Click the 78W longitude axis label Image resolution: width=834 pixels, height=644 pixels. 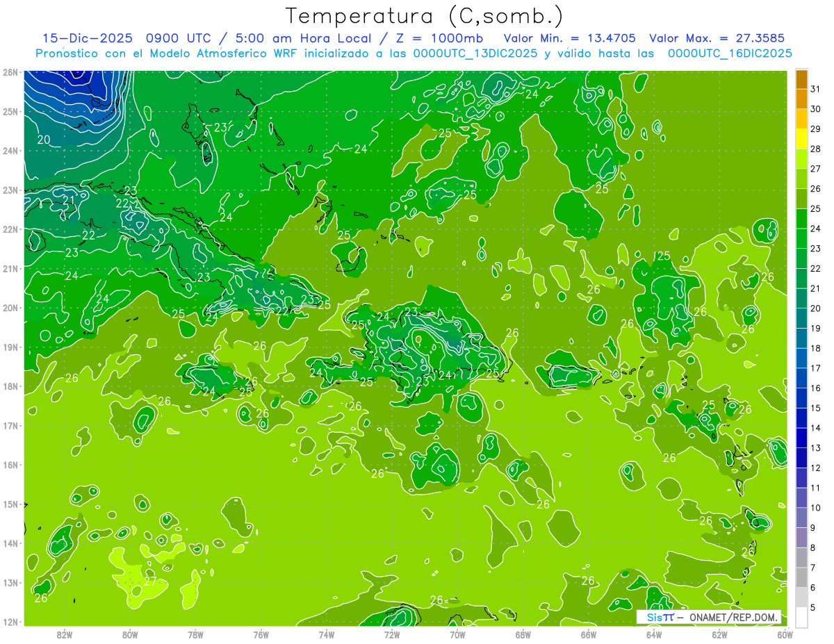195,634
